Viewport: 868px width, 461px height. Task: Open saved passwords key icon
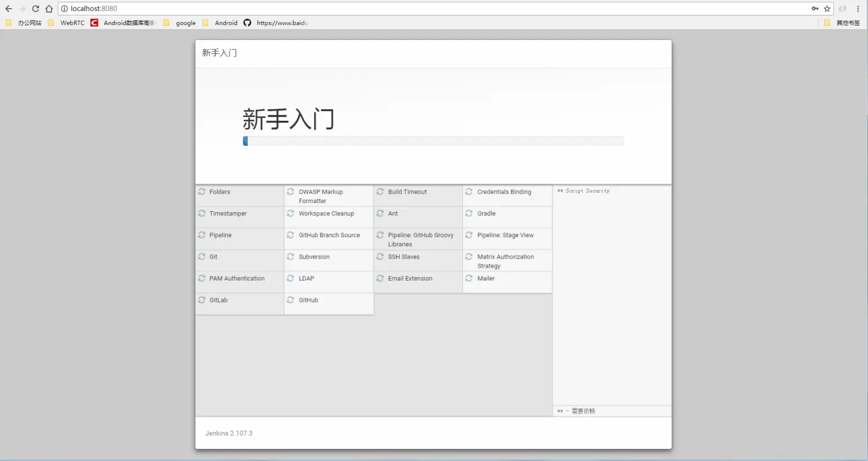[x=815, y=9]
